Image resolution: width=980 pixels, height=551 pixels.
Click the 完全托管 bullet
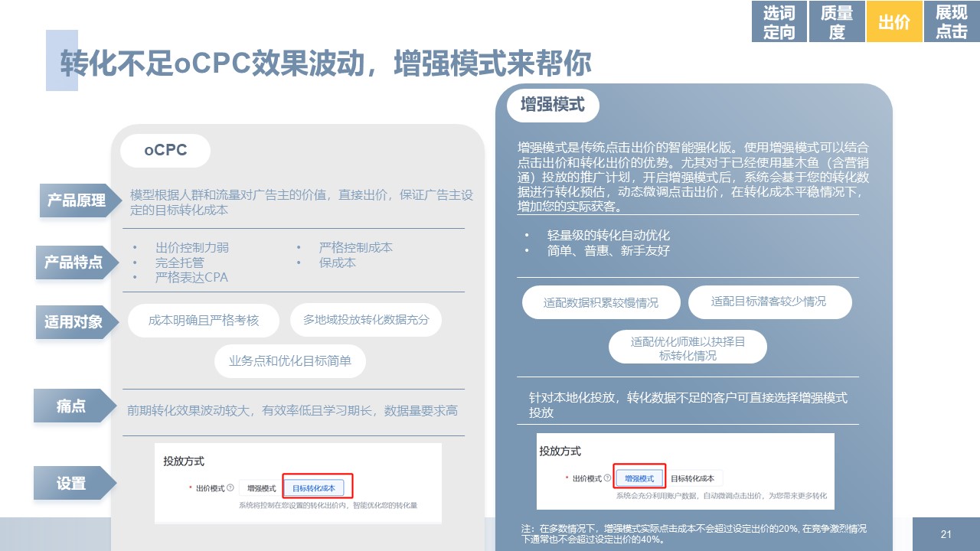pos(180,262)
